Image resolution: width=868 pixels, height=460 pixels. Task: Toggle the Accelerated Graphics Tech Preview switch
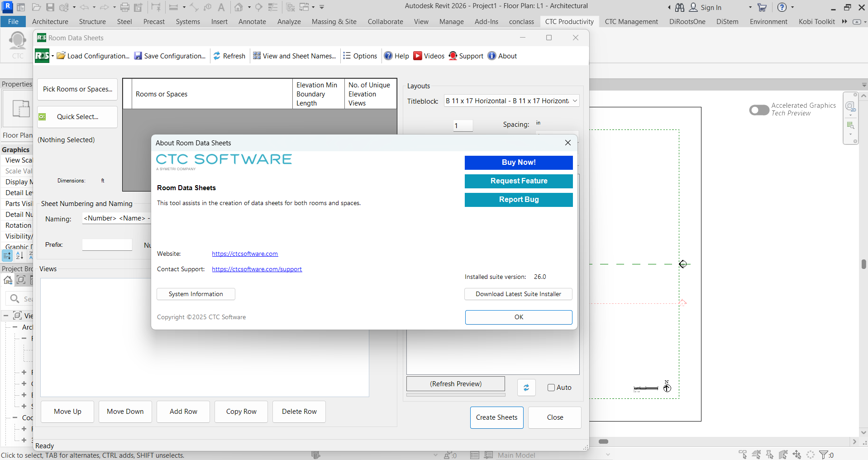759,110
